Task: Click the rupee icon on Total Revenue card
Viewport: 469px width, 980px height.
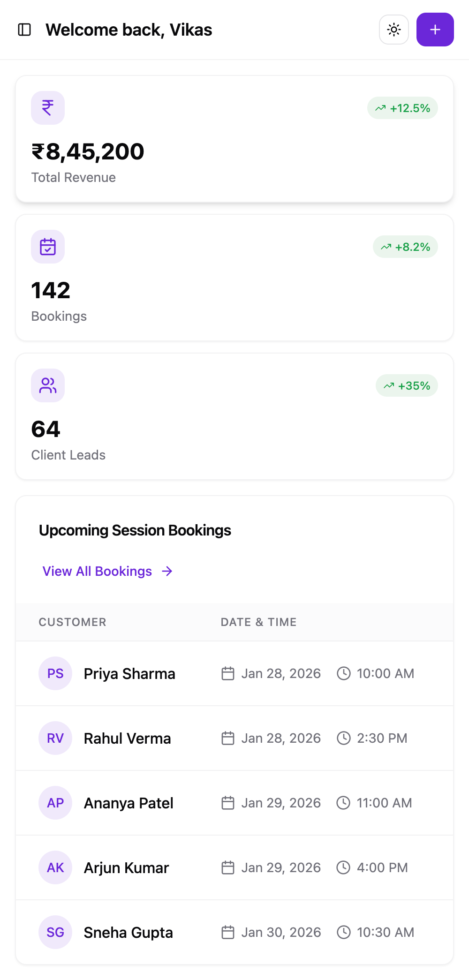Action: 47,107
